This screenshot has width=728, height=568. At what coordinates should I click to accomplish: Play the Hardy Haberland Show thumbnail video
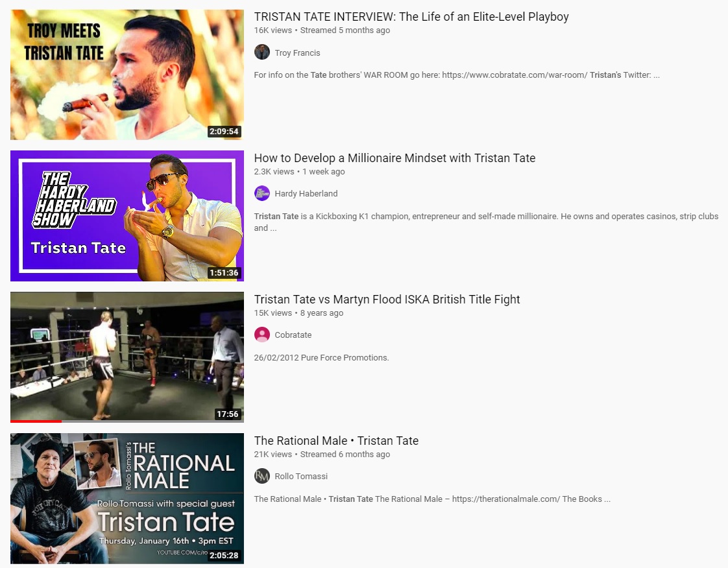coord(127,216)
